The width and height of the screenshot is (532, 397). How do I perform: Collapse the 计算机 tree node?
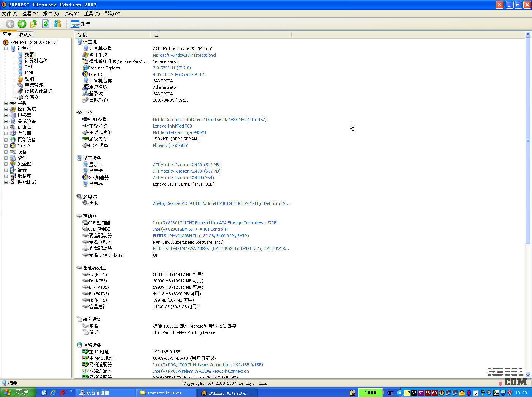[x=6, y=49]
